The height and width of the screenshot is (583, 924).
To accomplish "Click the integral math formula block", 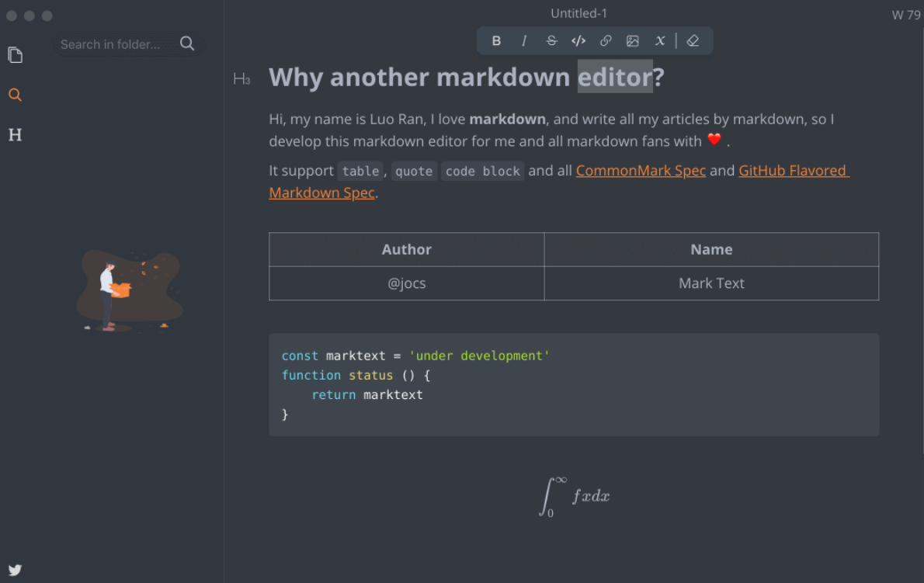I will (574, 496).
